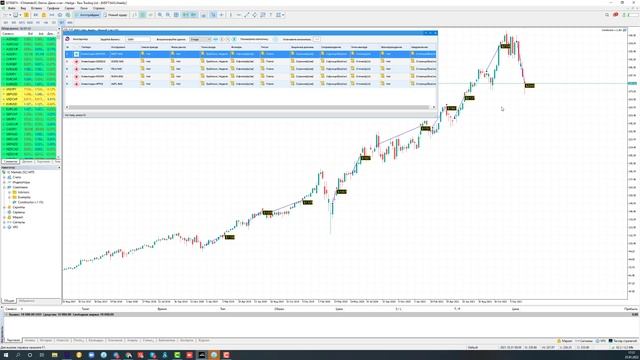Image resolution: width=640 pixels, height=360 pixels.
Task: Toggle the Алготрейдинг button
Action: pos(87,15)
